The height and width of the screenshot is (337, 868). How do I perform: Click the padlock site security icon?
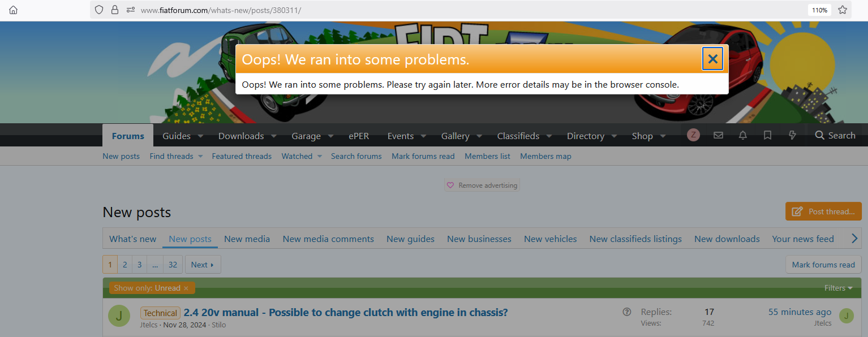click(x=115, y=10)
